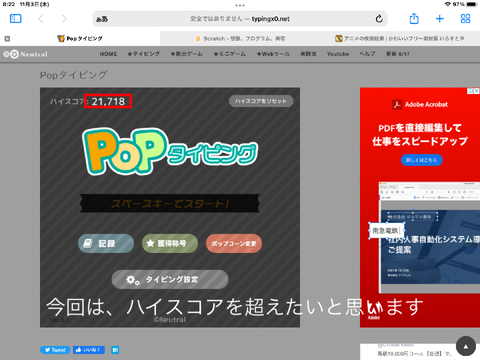Click the typingx0.net address field

(x=240, y=19)
